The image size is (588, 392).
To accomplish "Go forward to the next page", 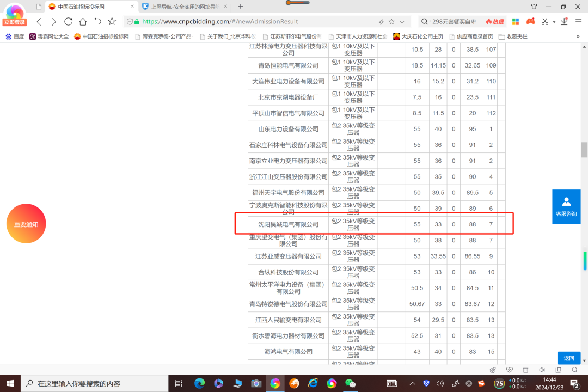I will 53,22.
